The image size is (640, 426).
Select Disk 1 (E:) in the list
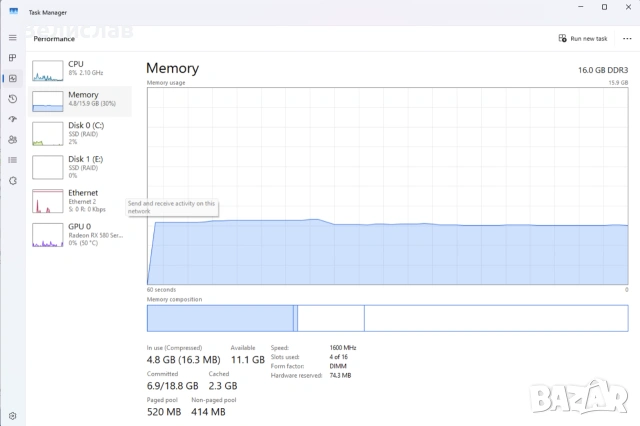click(80, 167)
